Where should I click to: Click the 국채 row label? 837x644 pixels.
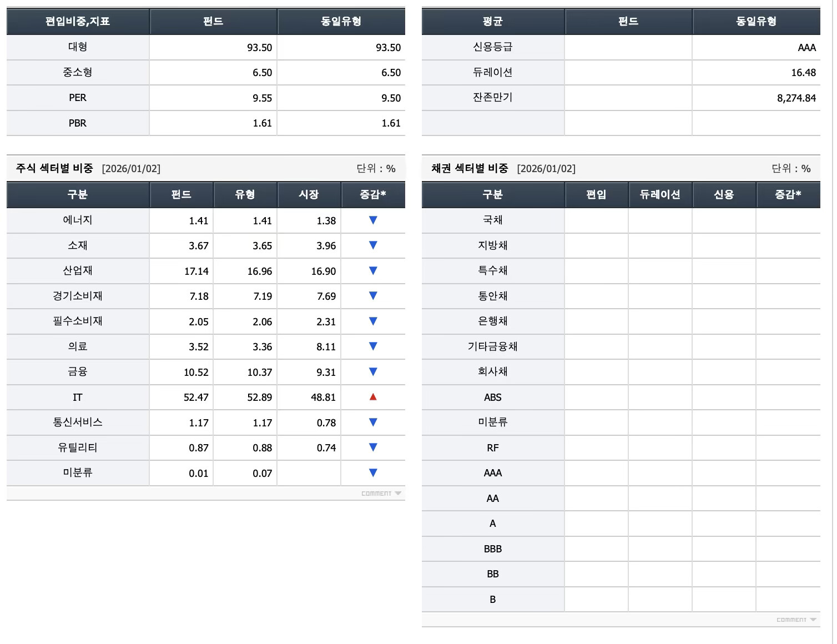click(493, 220)
